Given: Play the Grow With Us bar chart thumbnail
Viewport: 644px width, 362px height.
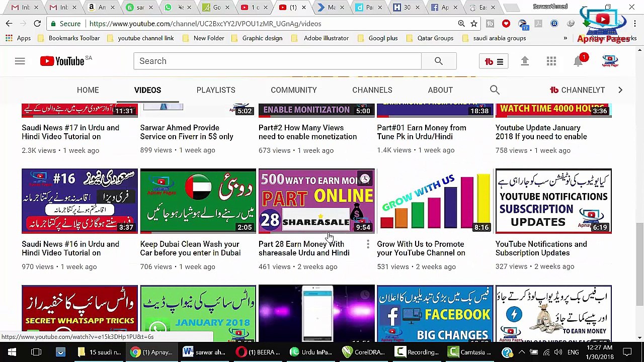Looking at the screenshot, I should click(435, 201).
